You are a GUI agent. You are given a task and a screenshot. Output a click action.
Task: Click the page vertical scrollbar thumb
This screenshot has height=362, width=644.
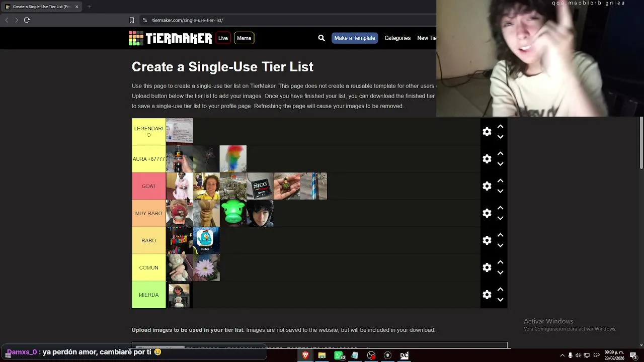641,143
